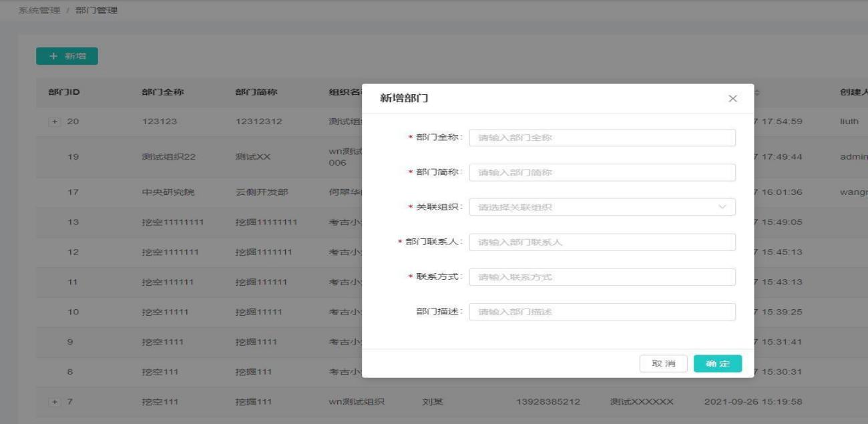Close the 新增部门 dialog with X icon

(732, 99)
